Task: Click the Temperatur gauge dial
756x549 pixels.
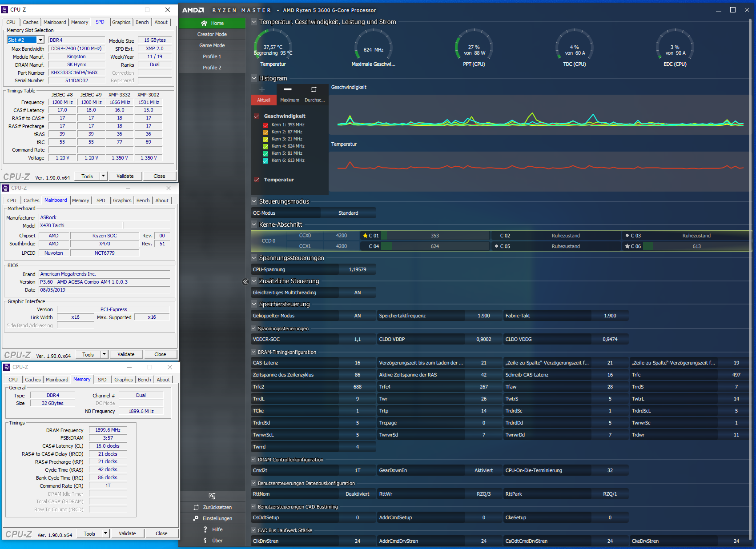Action: click(x=273, y=47)
